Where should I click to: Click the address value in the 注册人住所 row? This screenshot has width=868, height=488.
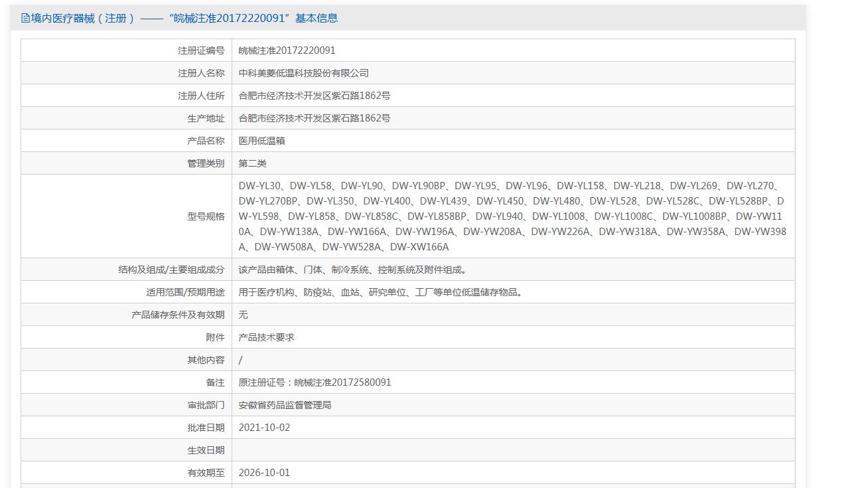point(315,96)
